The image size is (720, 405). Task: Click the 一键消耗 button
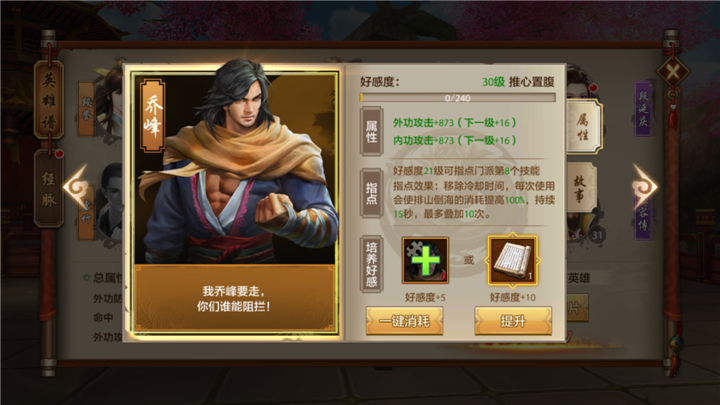point(405,321)
